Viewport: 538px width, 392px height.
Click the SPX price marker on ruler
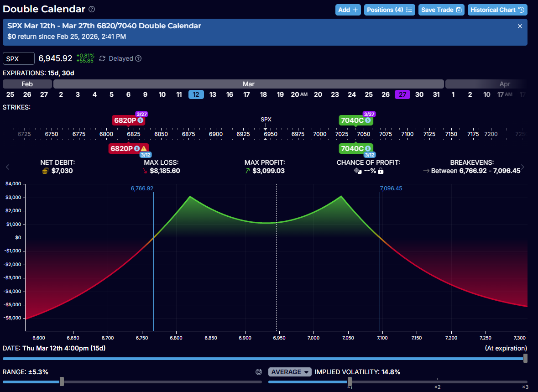266,120
